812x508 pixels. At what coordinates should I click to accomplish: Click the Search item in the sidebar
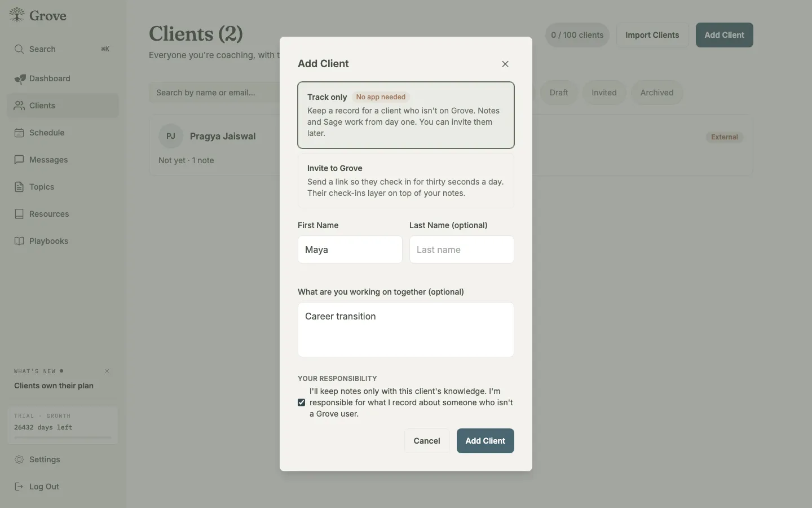(x=63, y=49)
